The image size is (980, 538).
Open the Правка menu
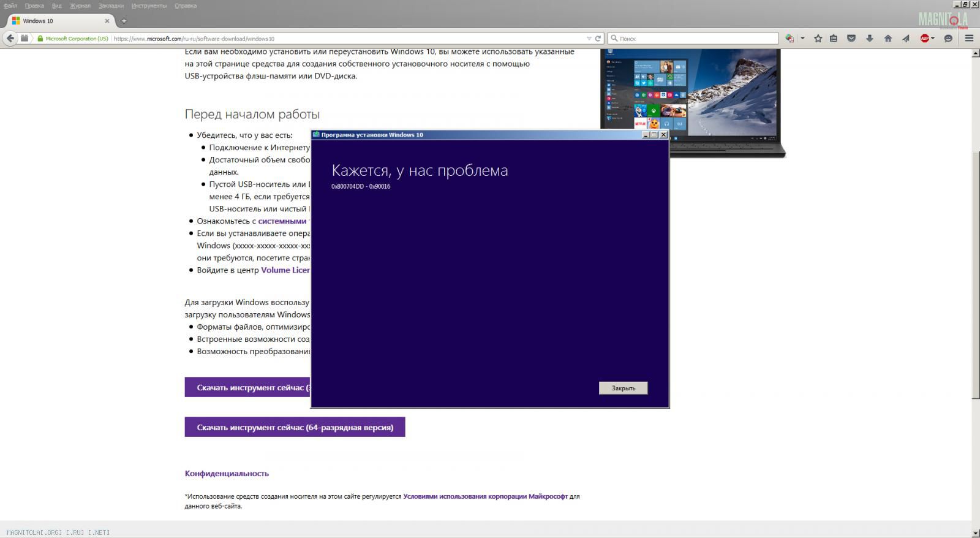(34, 6)
